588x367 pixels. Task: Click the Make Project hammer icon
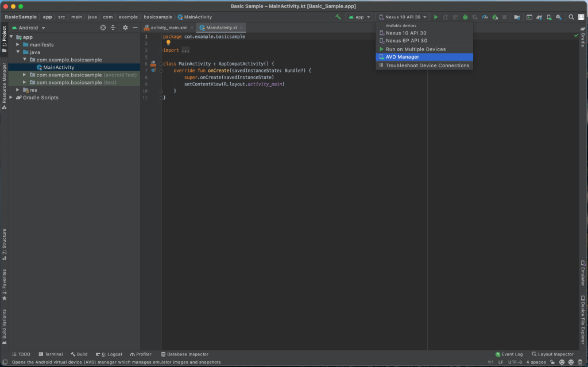[338, 17]
